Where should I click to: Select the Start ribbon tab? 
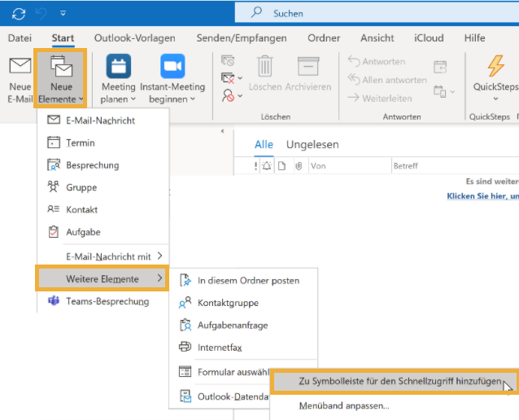click(63, 38)
